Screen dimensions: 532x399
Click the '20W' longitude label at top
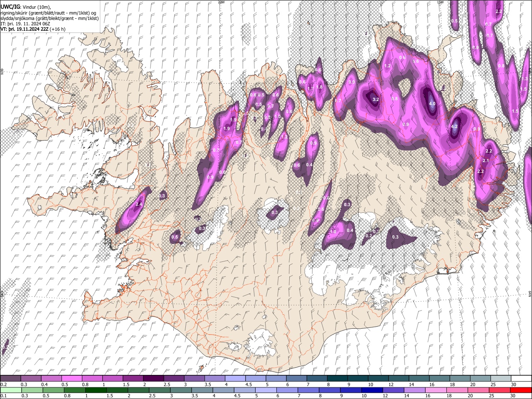[221, 2]
